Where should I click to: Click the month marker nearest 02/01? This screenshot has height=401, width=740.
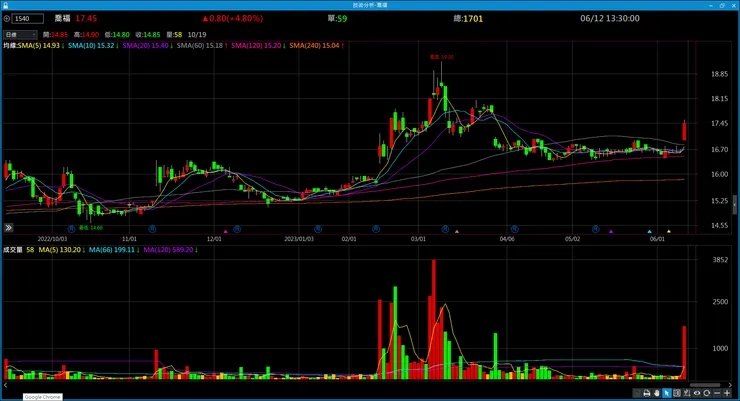376,229
